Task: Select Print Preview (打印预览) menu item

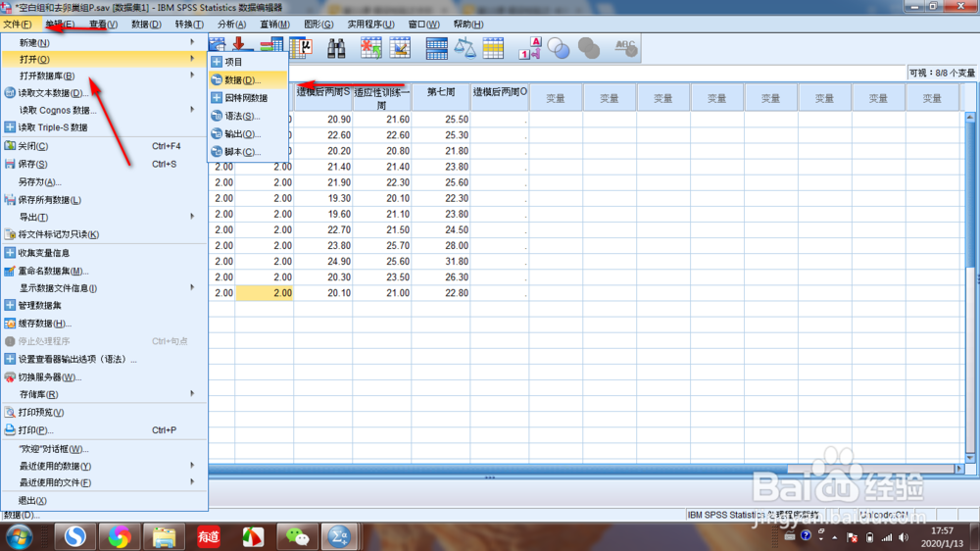Action: pyautogui.click(x=104, y=412)
